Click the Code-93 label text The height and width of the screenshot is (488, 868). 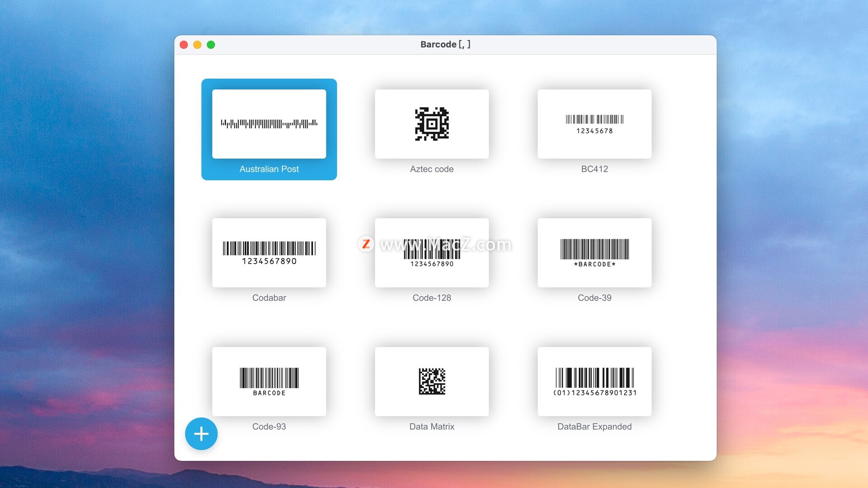(x=269, y=427)
